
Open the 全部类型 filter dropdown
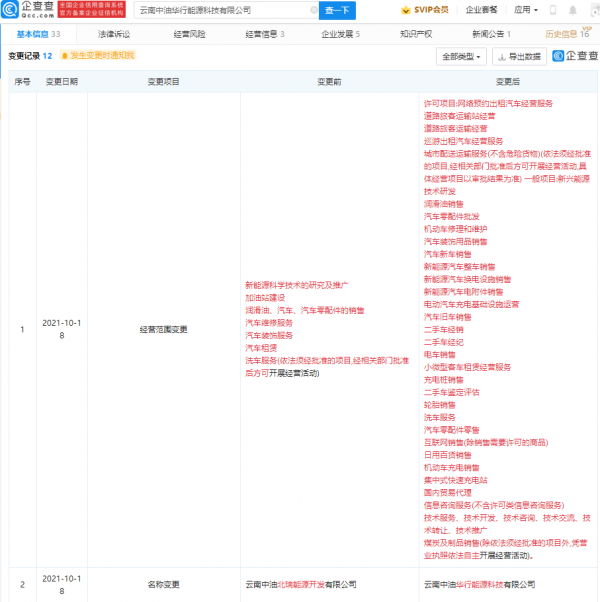click(x=461, y=57)
